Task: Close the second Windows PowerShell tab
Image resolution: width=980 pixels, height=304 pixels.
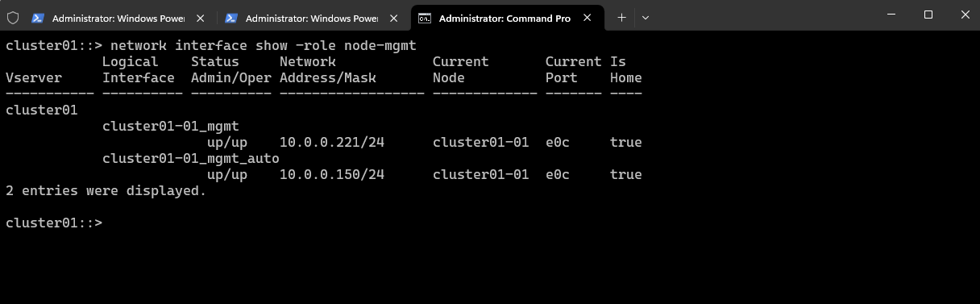Action: (393, 18)
